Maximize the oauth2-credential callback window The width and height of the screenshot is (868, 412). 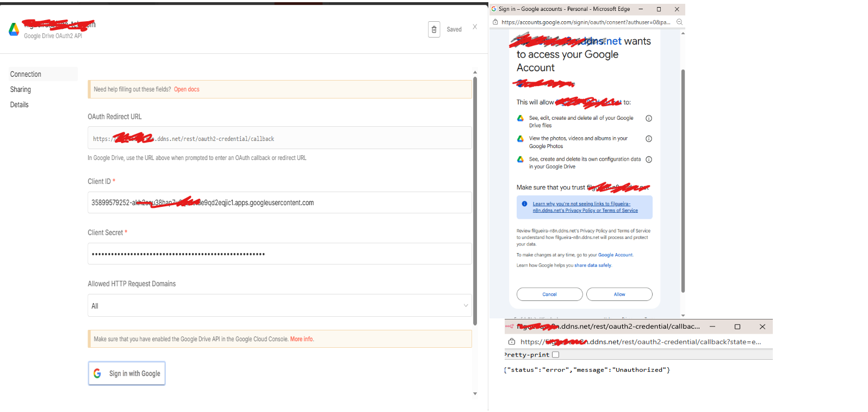click(x=737, y=327)
